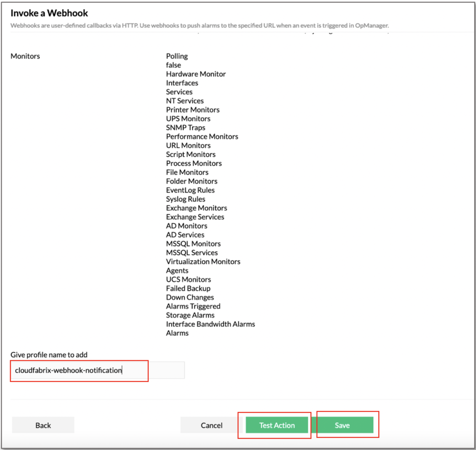Screen dimensions: 476x450
Task: Select the Virtualization Monitors option
Action: coord(203,261)
